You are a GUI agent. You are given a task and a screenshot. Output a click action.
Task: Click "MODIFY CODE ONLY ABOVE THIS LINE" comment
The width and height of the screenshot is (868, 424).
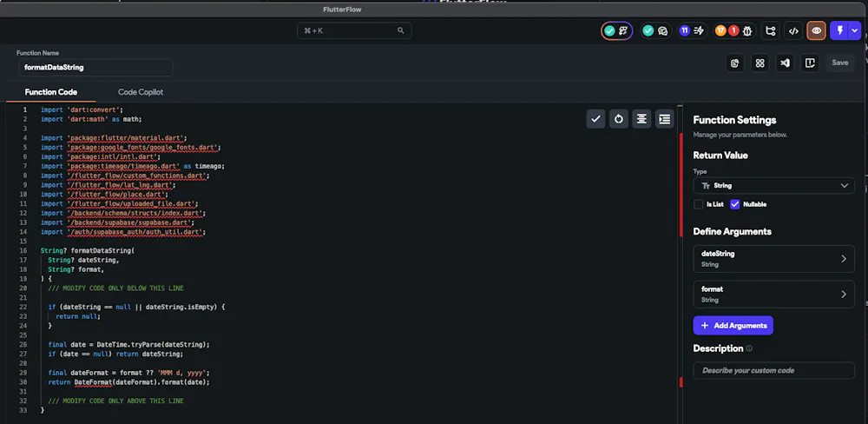click(115, 401)
